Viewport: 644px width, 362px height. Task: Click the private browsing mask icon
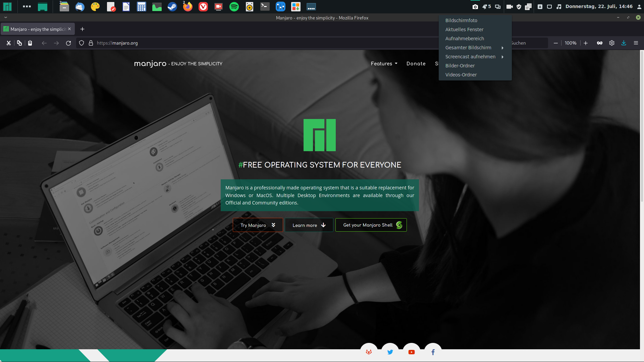click(x=599, y=43)
